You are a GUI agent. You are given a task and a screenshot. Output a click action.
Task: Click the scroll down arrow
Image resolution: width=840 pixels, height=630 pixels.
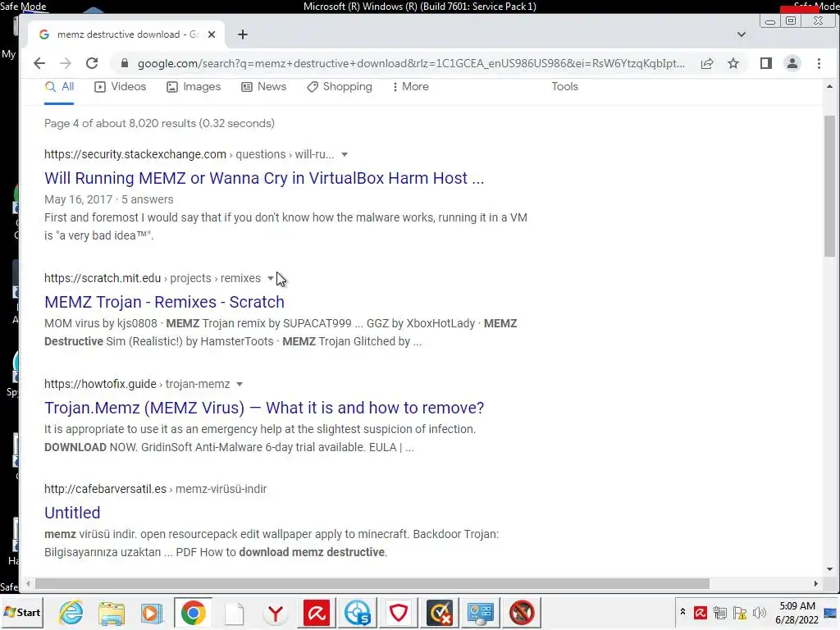[x=829, y=569]
